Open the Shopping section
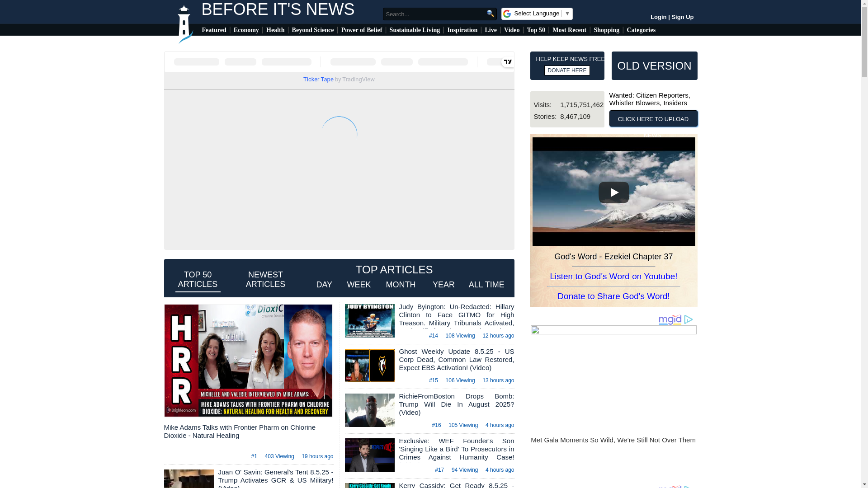 606,30
